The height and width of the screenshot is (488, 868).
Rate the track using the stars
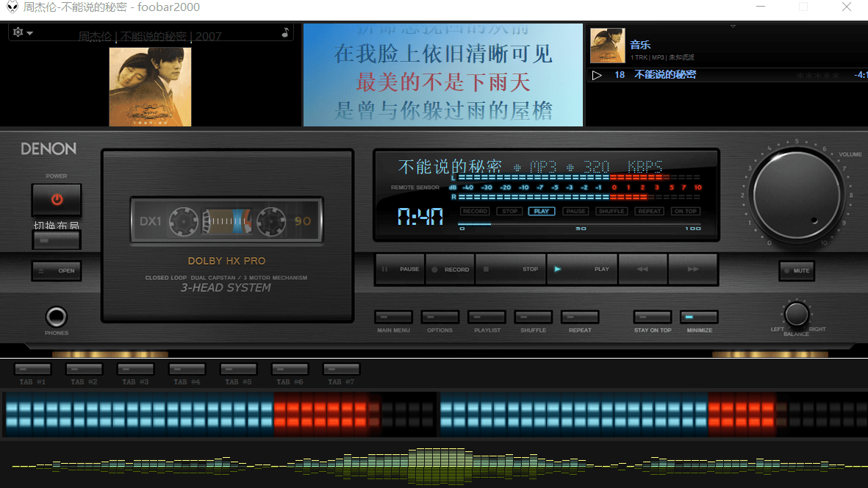817,75
